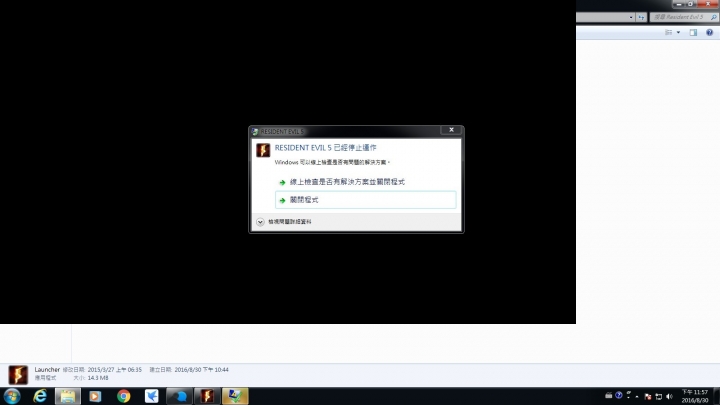Click the Launcher file name in details pane
Viewport: 720px width, 405px height.
47,370
